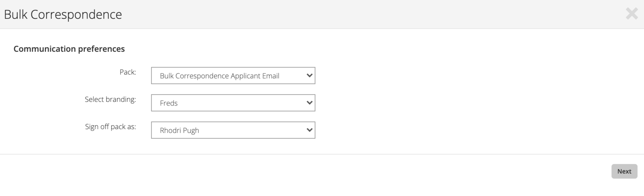Expand the Sign off pack as dropdown
This screenshot has width=644, height=196.
click(x=233, y=130)
